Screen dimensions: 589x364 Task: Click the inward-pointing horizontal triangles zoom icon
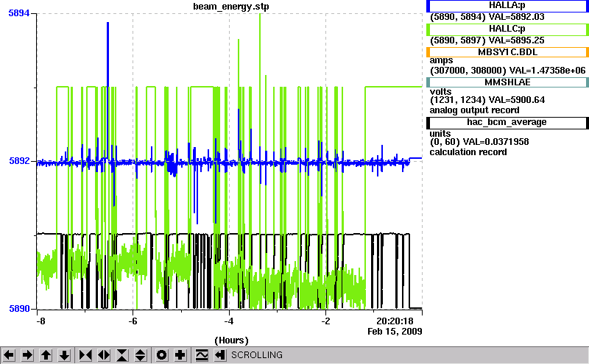pos(85,355)
